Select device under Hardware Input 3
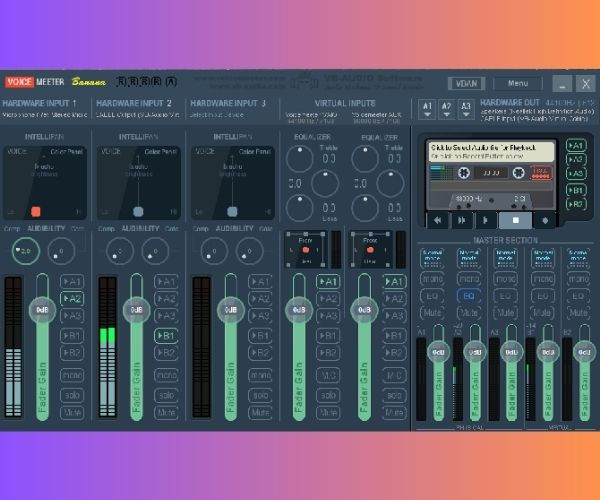600x500 pixels. (x=216, y=115)
